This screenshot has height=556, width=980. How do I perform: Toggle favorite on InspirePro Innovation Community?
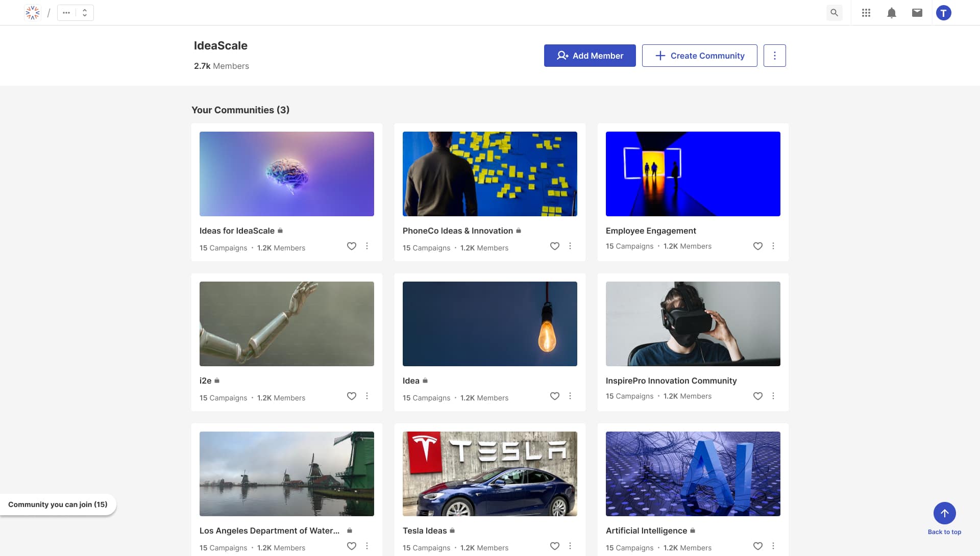[x=757, y=396]
